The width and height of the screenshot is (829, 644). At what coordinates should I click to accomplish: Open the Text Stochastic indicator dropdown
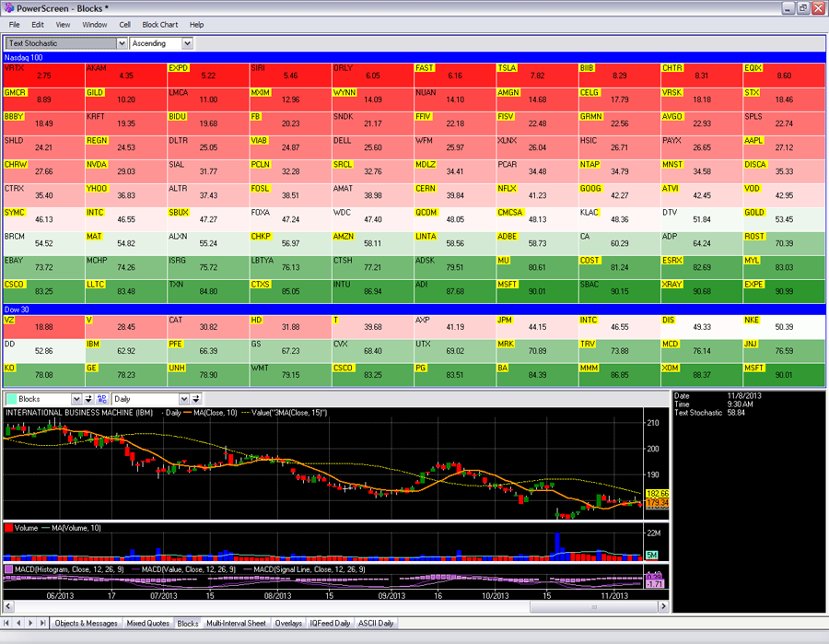tap(122, 43)
